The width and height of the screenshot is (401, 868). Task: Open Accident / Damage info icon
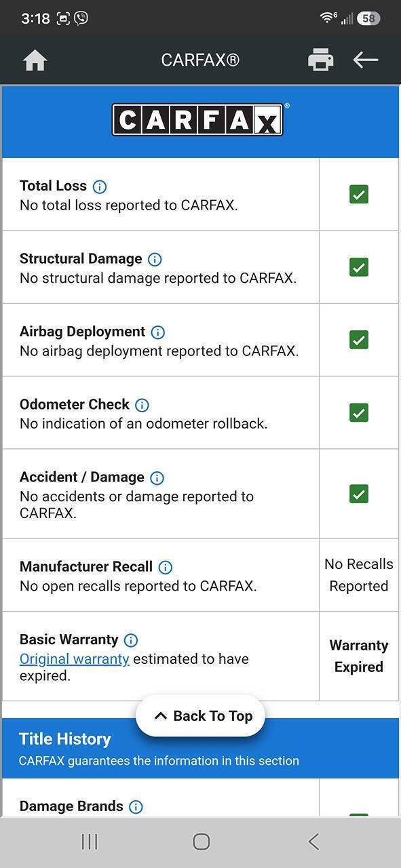pyautogui.click(x=157, y=478)
